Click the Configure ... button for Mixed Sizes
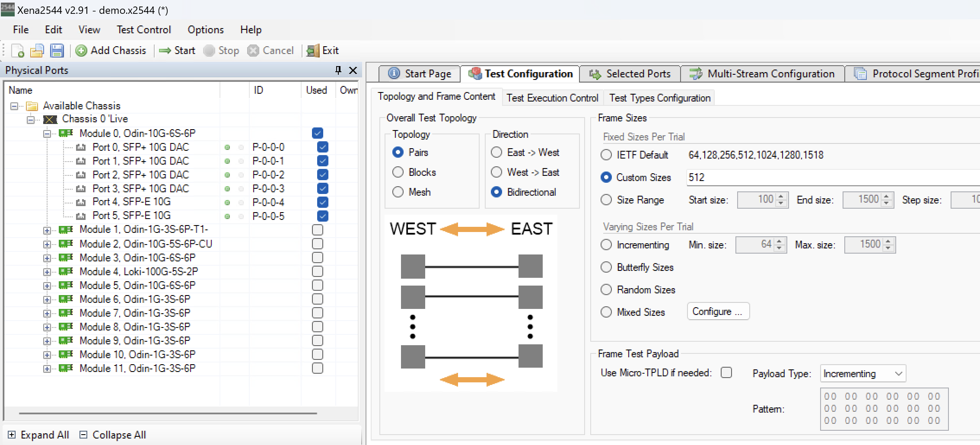This screenshot has width=980, height=445. pyautogui.click(x=718, y=311)
